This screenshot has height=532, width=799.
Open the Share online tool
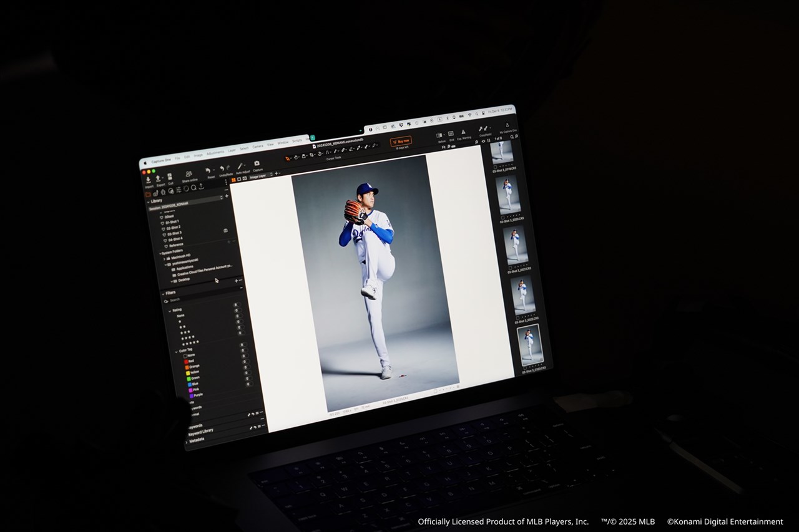pyautogui.click(x=189, y=173)
